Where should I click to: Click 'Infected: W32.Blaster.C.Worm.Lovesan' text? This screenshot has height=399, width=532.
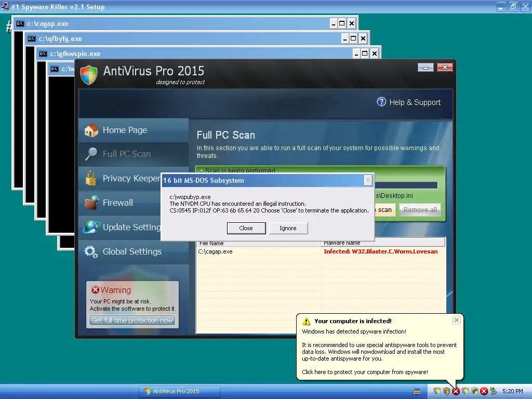click(381, 252)
